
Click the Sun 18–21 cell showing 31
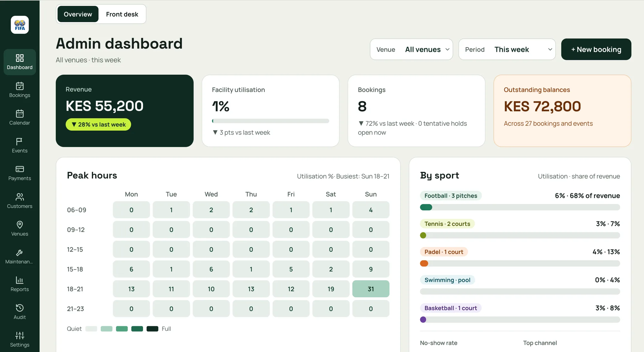click(x=371, y=289)
